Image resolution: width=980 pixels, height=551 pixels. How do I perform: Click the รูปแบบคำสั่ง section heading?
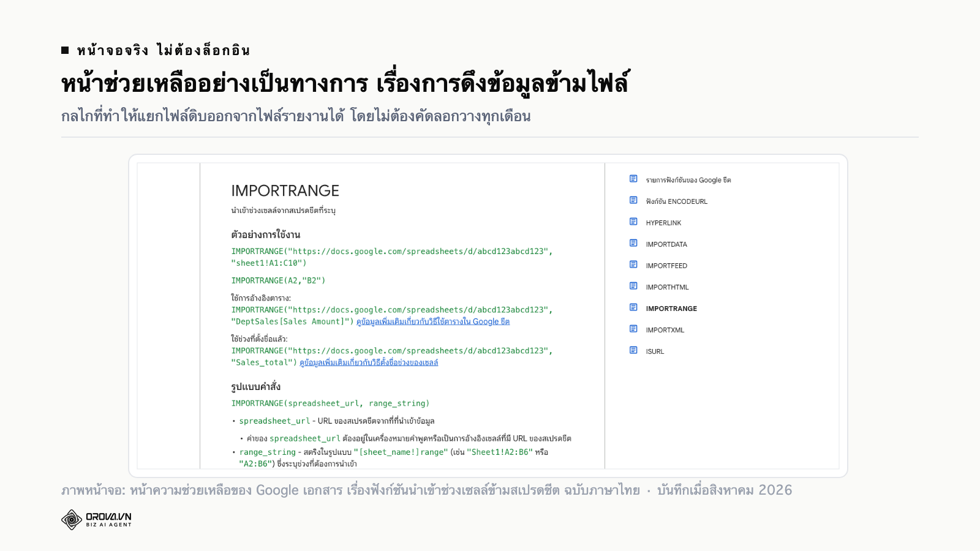tap(255, 386)
